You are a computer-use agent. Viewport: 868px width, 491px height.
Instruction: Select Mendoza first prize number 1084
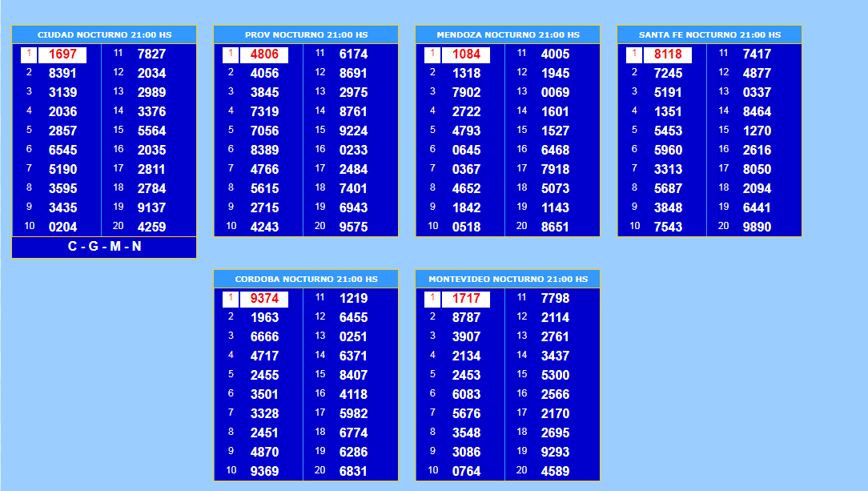click(466, 54)
